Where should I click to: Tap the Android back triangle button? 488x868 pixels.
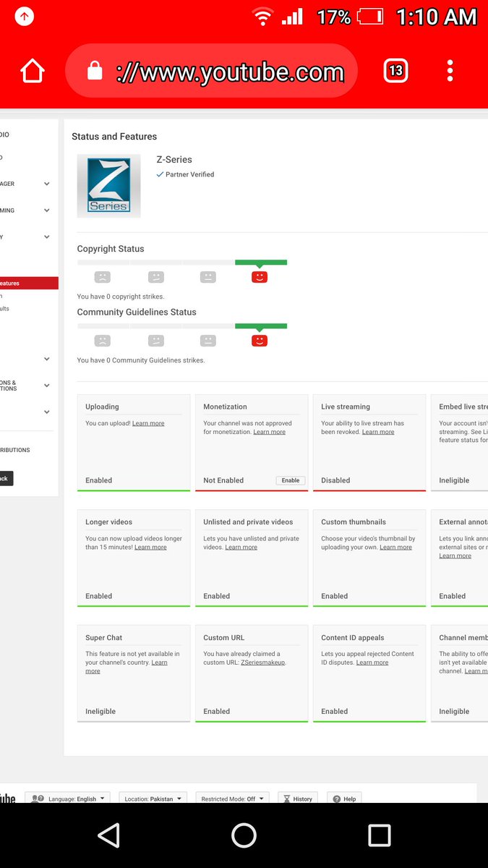tap(108, 835)
